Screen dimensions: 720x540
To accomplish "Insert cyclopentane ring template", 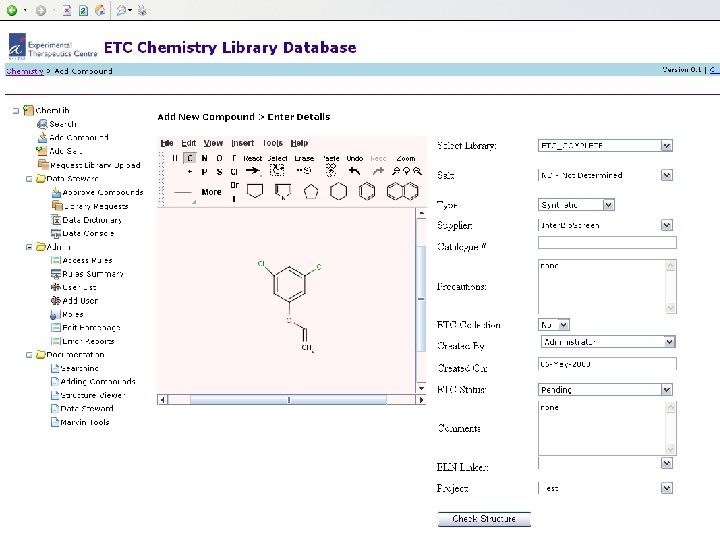I will coord(311,191).
